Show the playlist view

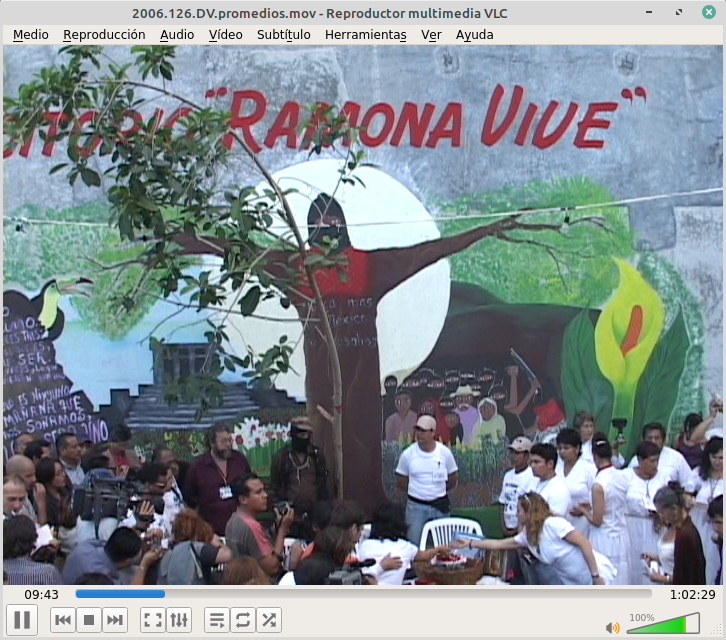tap(217, 620)
